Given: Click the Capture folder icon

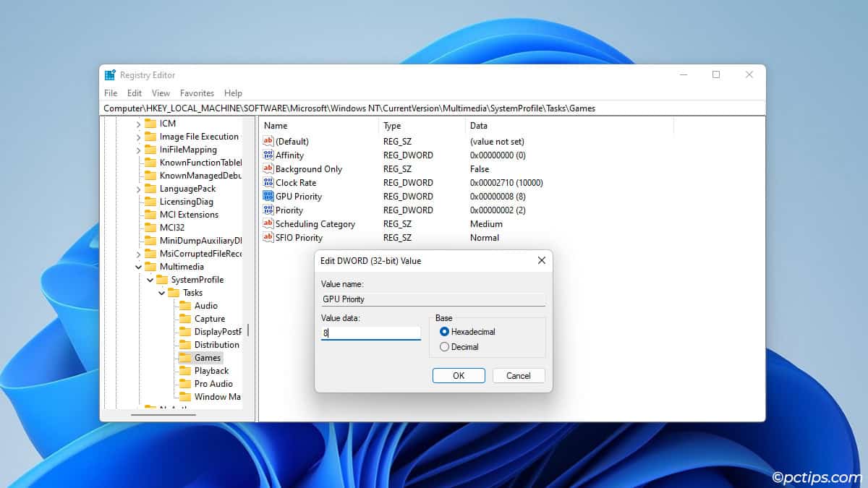Looking at the screenshot, I should point(185,319).
